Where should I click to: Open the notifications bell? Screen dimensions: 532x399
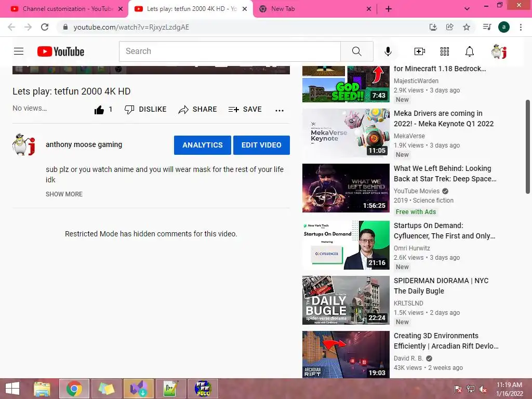coord(470,51)
